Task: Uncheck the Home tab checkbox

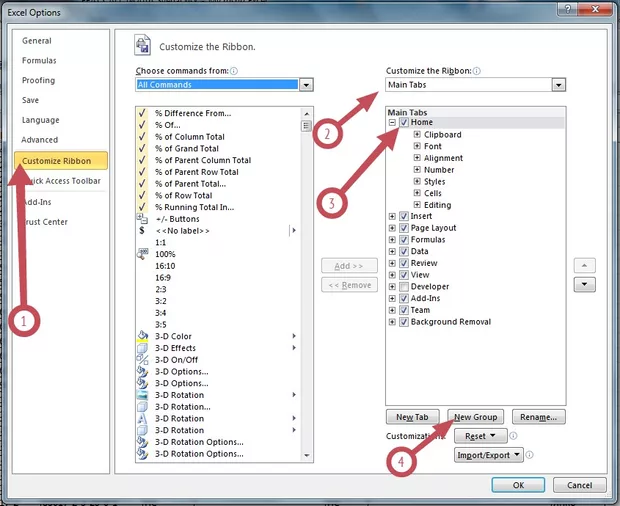Action: click(x=404, y=122)
